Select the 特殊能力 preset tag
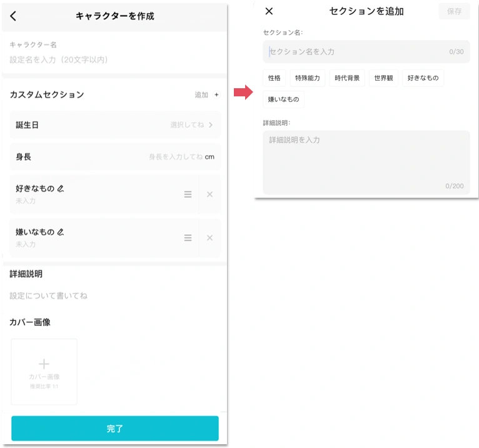Image resolution: width=479 pixels, height=448 pixels. pos(307,78)
